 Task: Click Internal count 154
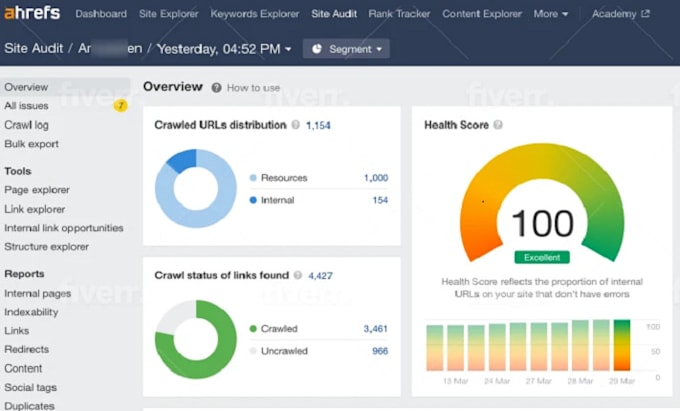coord(380,200)
